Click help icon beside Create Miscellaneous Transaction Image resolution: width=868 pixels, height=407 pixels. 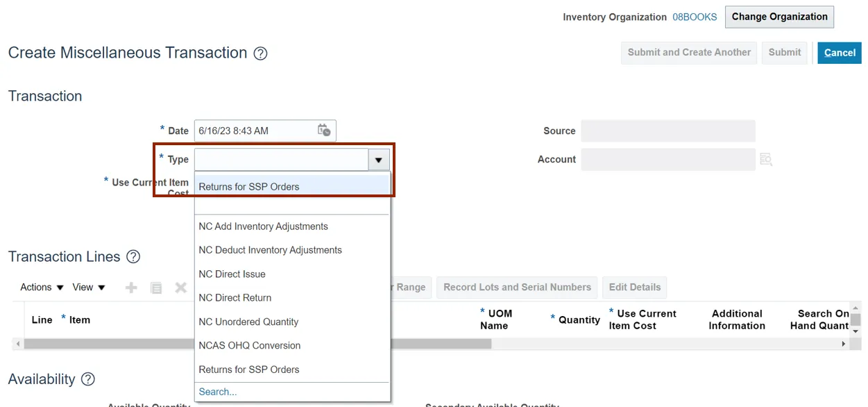coord(260,53)
